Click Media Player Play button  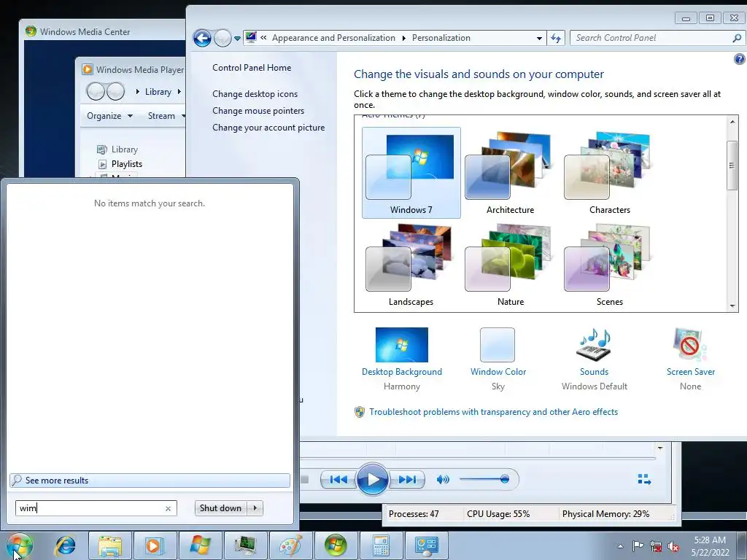point(373,479)
